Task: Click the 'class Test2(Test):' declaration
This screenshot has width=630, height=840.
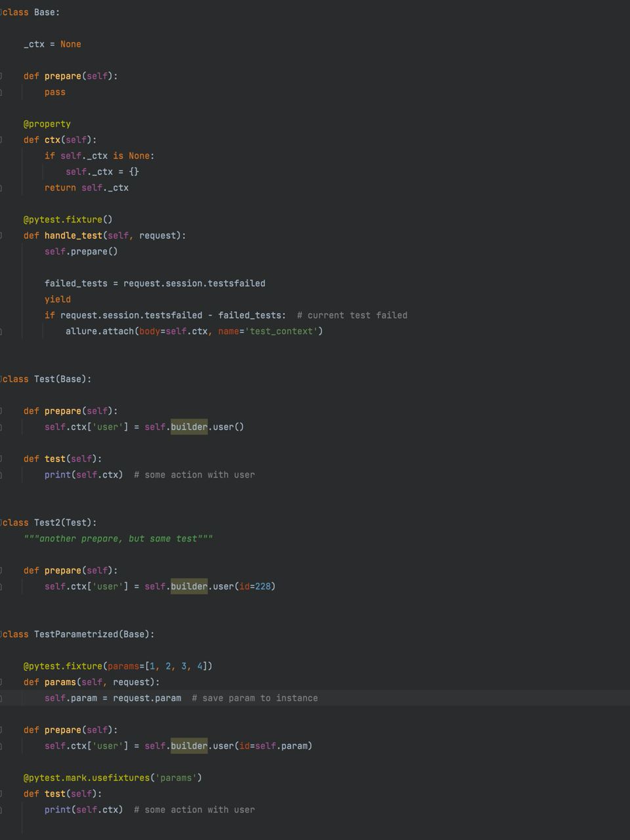Action: (x=49, y=523)
